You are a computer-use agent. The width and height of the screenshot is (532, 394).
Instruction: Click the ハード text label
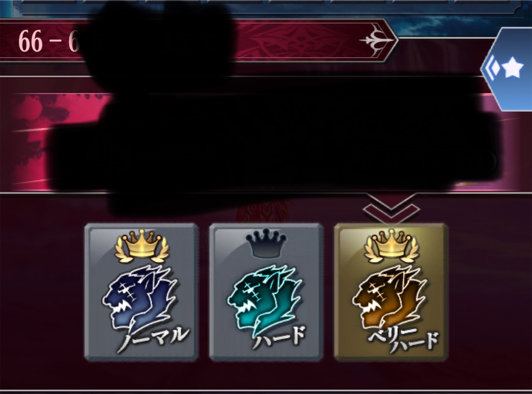279,337
